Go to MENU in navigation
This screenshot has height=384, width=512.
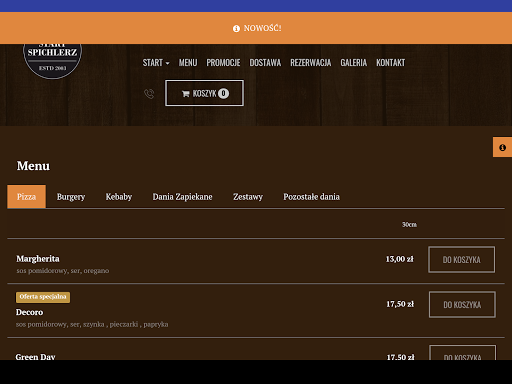click(x=188, y=63)
